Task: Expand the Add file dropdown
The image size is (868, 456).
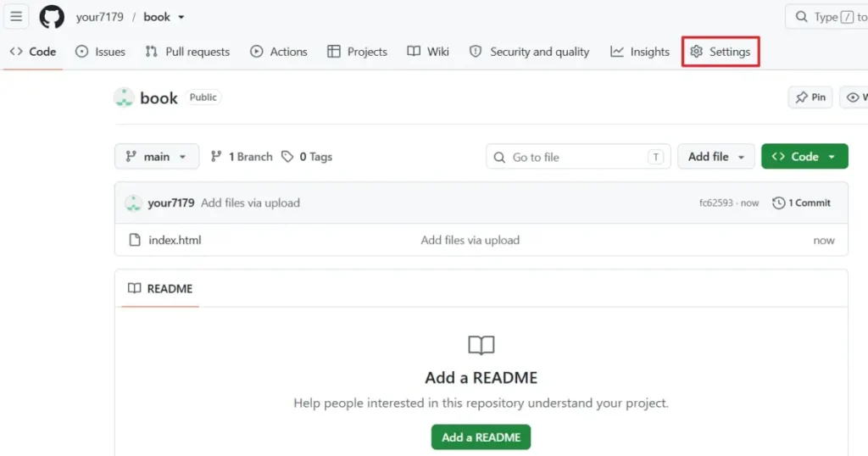Action: [715, 157]
